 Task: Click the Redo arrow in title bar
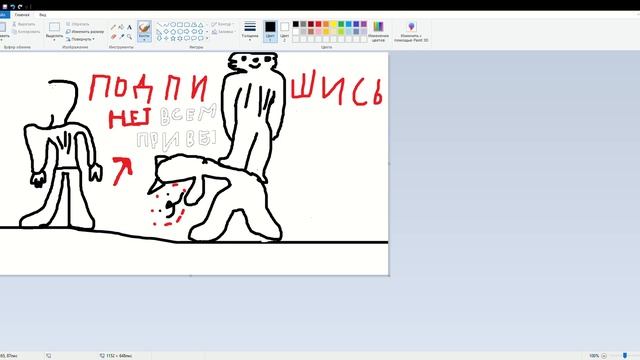[x=20, y=7]
